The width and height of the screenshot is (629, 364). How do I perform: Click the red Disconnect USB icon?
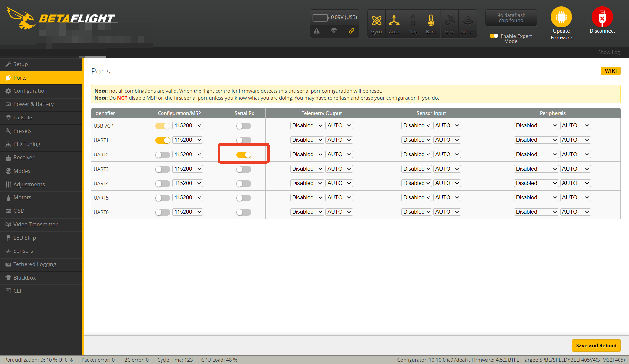602,17
